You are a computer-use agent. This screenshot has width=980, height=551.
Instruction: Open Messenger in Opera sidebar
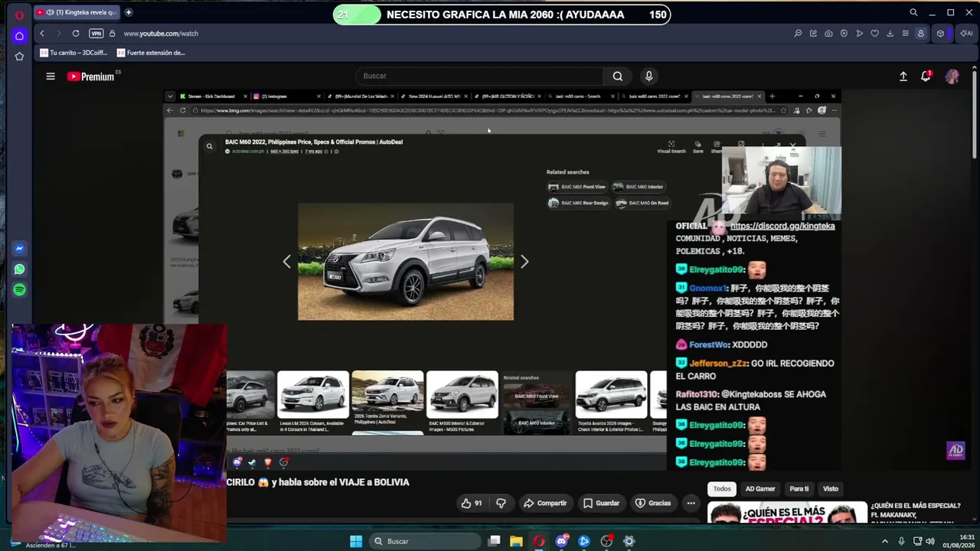[x=19, y=249]
